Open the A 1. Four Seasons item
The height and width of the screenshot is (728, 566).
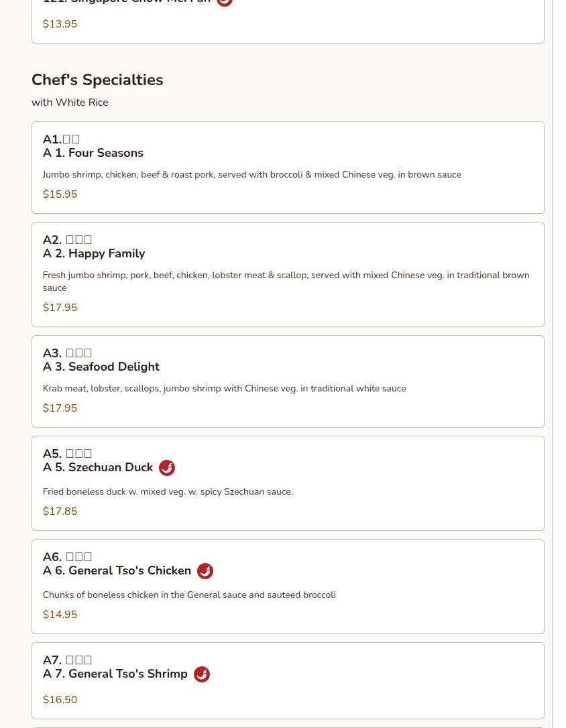pyautogui.click(x=93, y=153)
